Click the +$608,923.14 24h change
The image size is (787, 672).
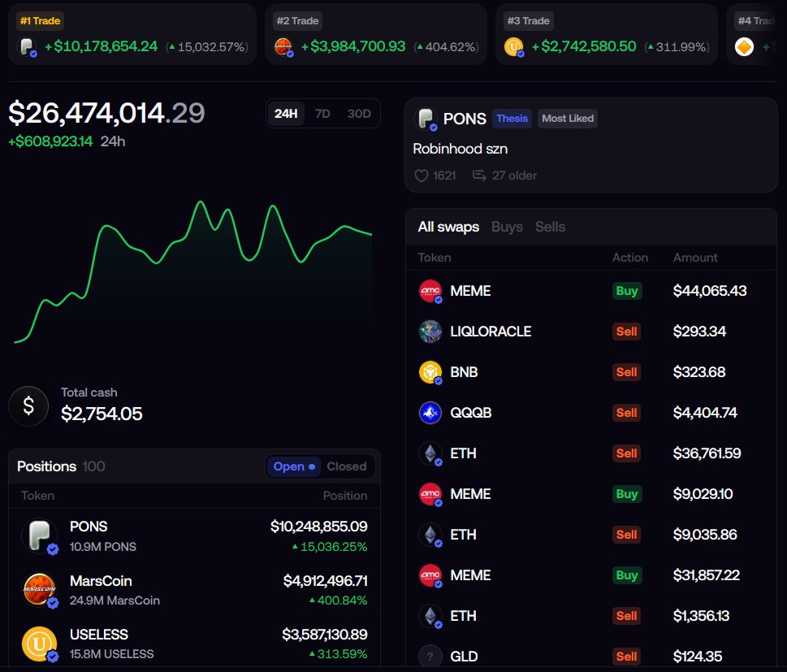(50, 141)
